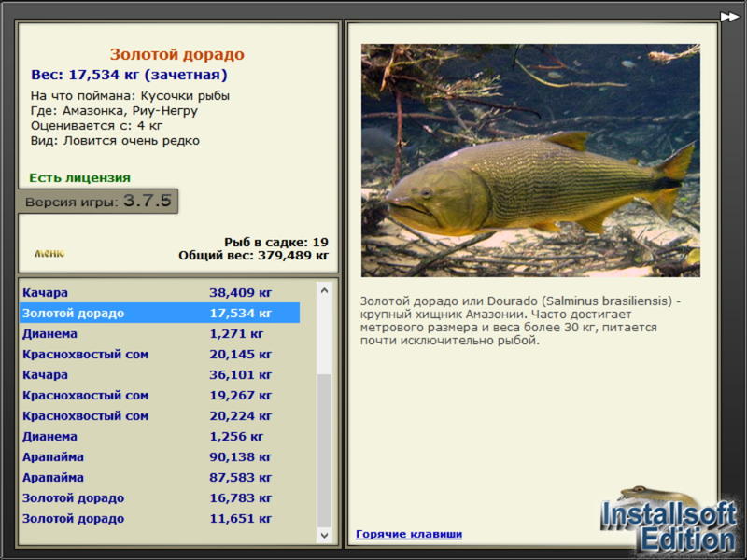The image size is (747, 560).
Task: Click the fish list scroll down arrow
Action: pos(324,535)
